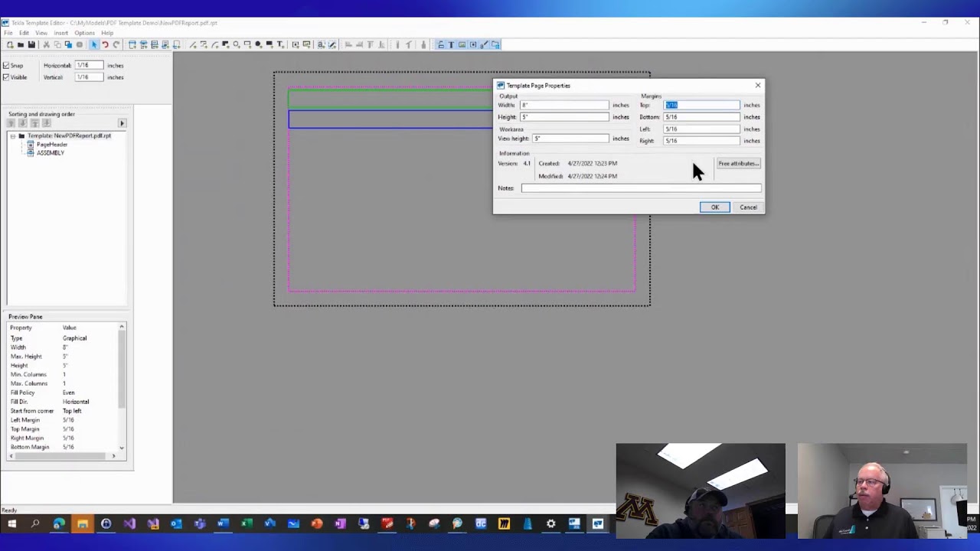
Task: Click right-arrow expander in sorting order panel
Action: [x=122, y=123]
